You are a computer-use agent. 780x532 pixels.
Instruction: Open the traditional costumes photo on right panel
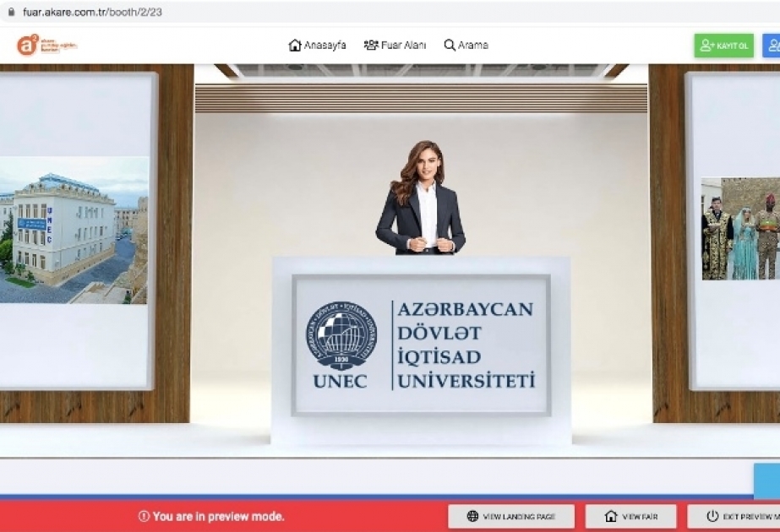coord(740,229)
